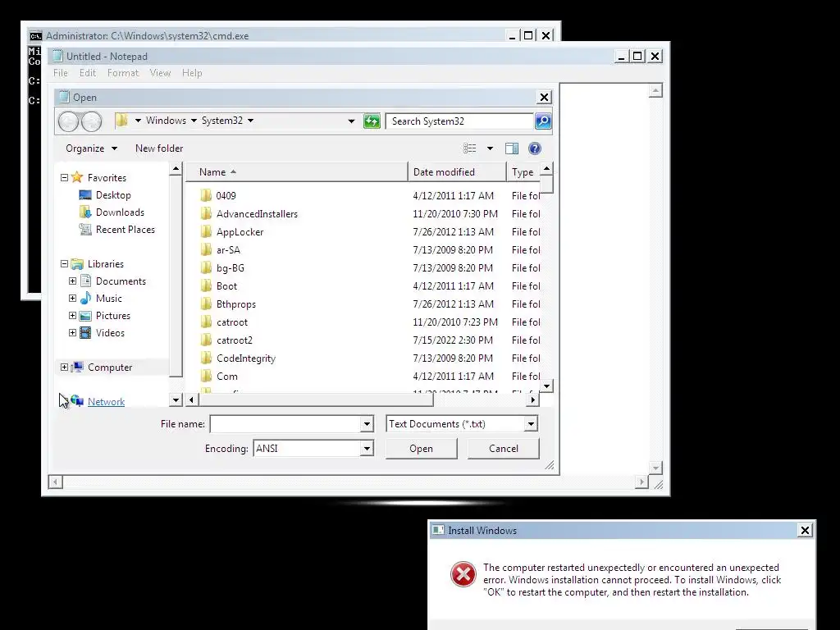Sort by the Date modified column header
Viewport: 840px width, 630px height.
(x=457, y=172)
